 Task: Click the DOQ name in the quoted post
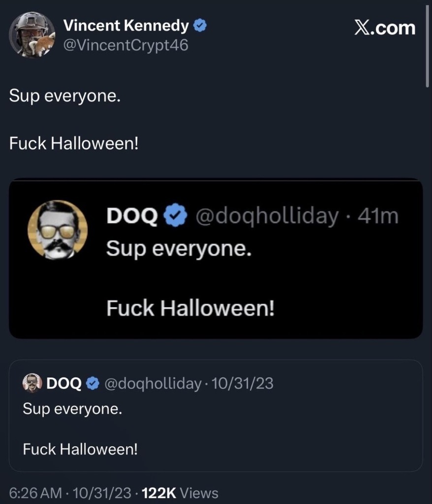click(64, 383)
